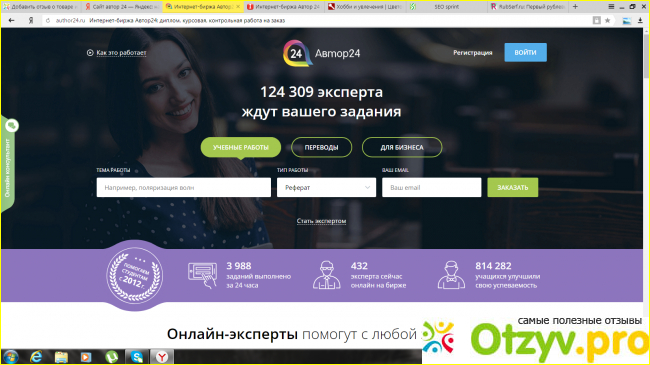Switch to the Переводы category
This screenshot has height=365, width=650.
tap(321, 147)
